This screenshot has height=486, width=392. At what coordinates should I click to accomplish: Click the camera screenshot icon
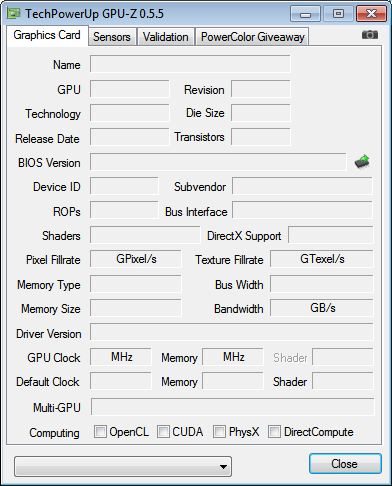point(370,34)
